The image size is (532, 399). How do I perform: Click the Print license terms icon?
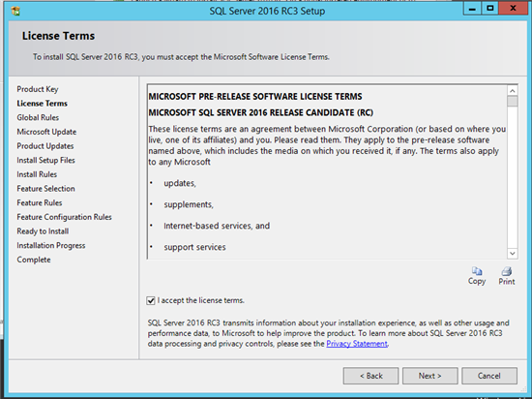507,271
